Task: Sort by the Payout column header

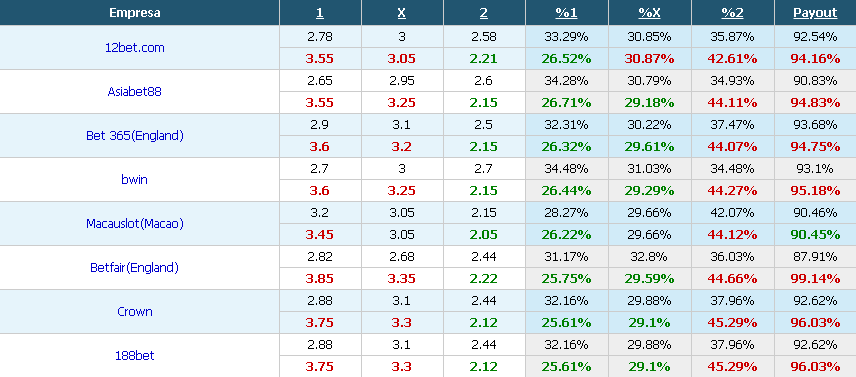Action: point(815,13)
